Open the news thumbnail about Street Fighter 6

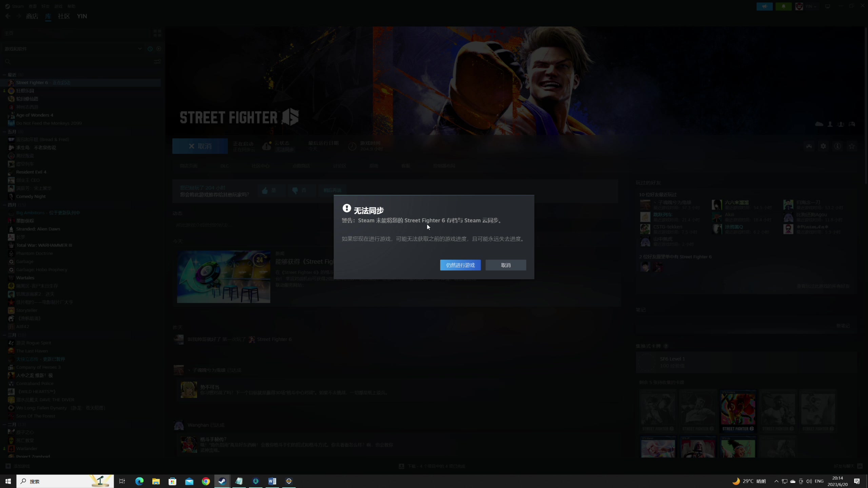tap(223, 277)
